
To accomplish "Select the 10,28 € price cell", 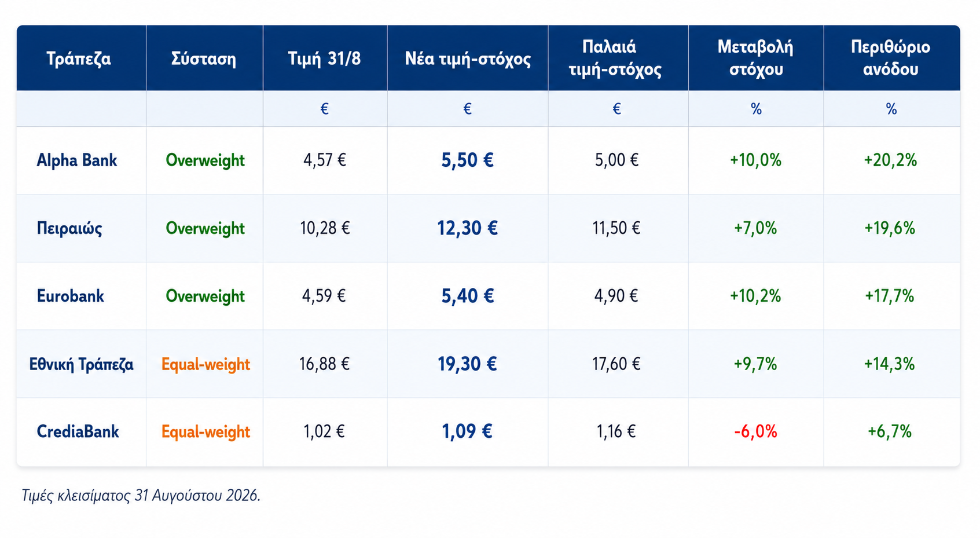I will (x=325, y=228).
